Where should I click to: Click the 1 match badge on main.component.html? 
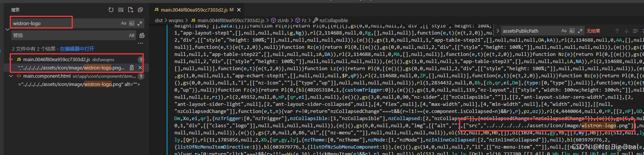141,76
